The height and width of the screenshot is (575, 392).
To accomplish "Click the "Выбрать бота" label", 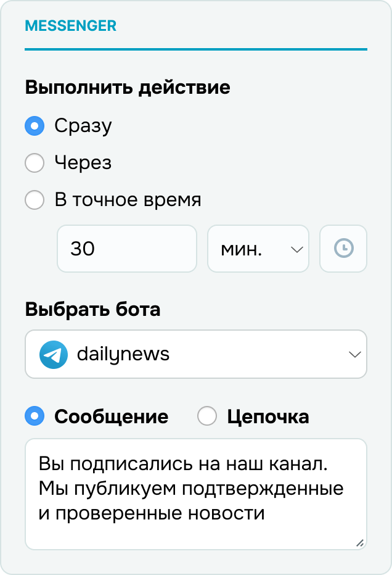I will (x=92, y=309).
